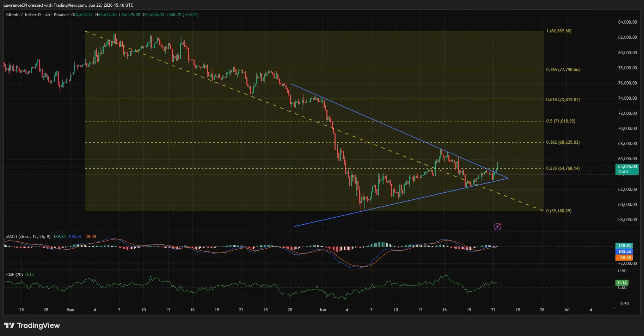The width and height of the screenshot is (644, 336).
Task: Click the 68,000.00 price axis label
Action: tap(627, 144)
